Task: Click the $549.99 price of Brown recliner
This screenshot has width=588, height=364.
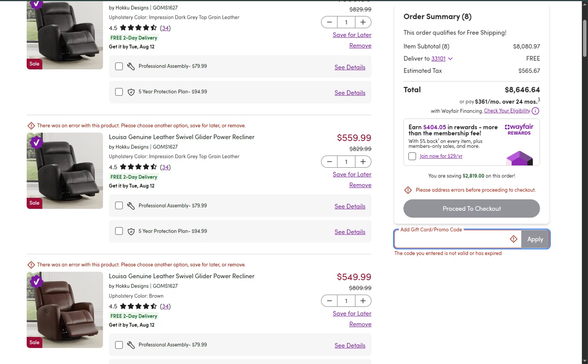Action: 354,277
